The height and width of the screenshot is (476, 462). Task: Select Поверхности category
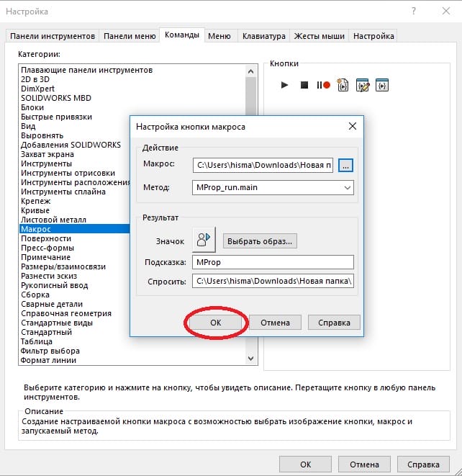(x=46, y=239)
